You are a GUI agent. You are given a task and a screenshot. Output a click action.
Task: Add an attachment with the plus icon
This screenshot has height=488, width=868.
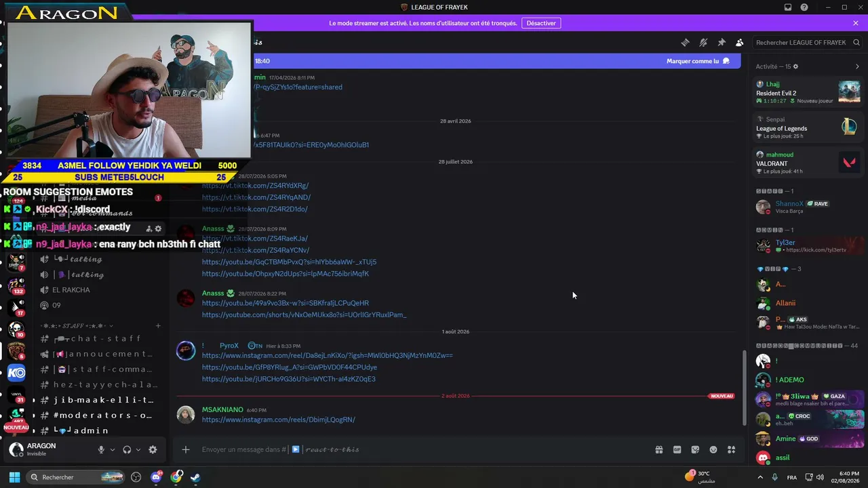click(x=185, y=449)
